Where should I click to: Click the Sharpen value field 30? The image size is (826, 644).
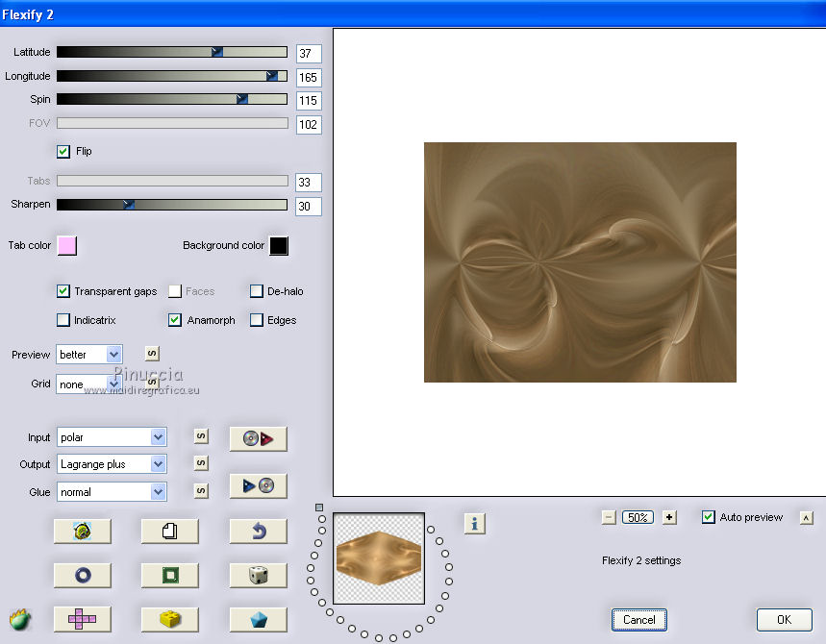pyautogui.click(x=309, y=207)
